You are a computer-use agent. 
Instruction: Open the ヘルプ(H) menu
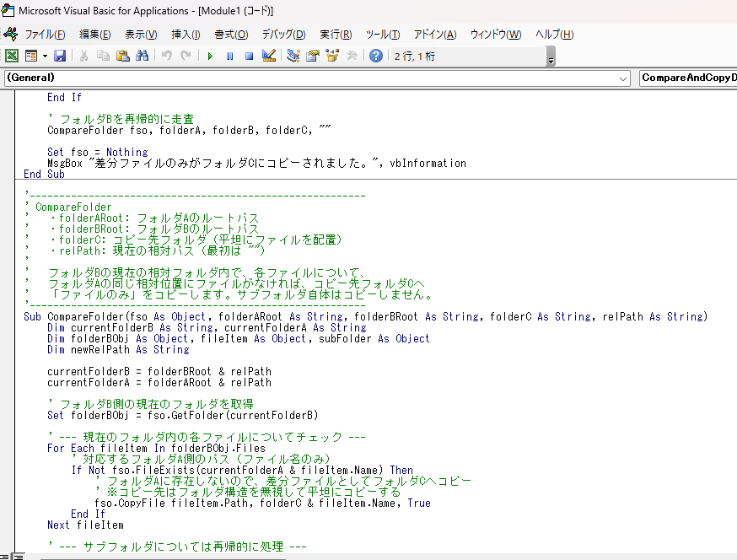[x=554, y=35]
